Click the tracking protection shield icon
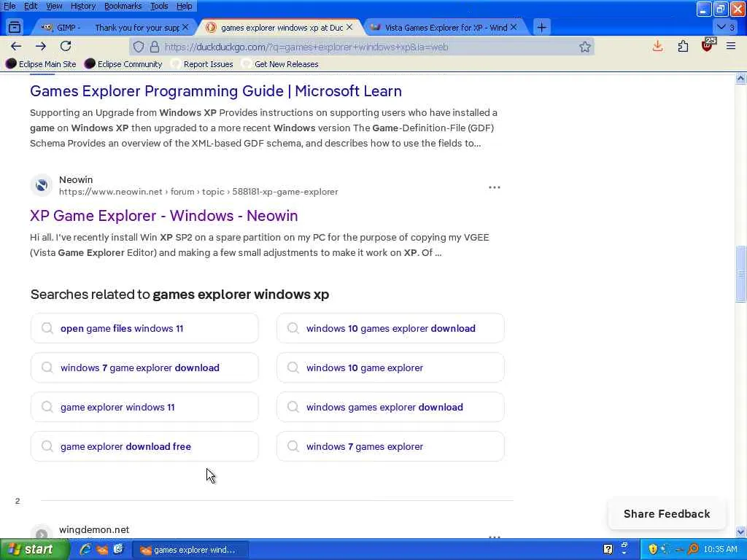 point(138,47)
